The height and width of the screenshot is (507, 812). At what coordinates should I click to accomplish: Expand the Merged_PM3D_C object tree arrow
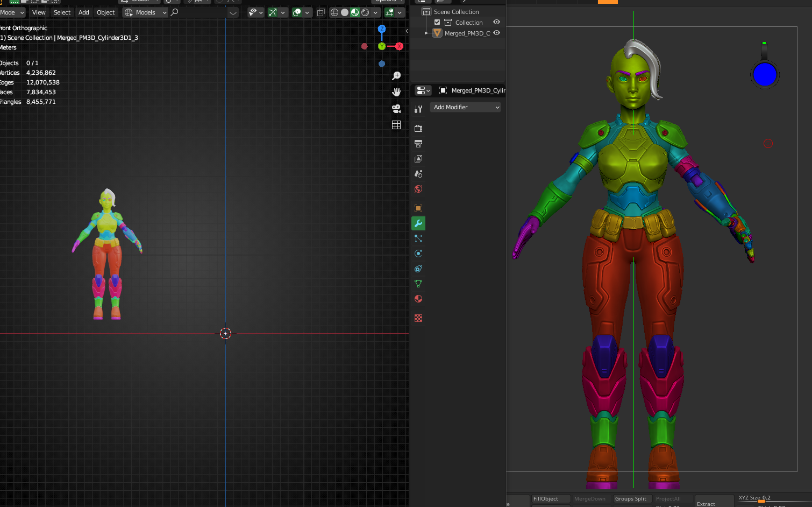(x=426, y=33)
